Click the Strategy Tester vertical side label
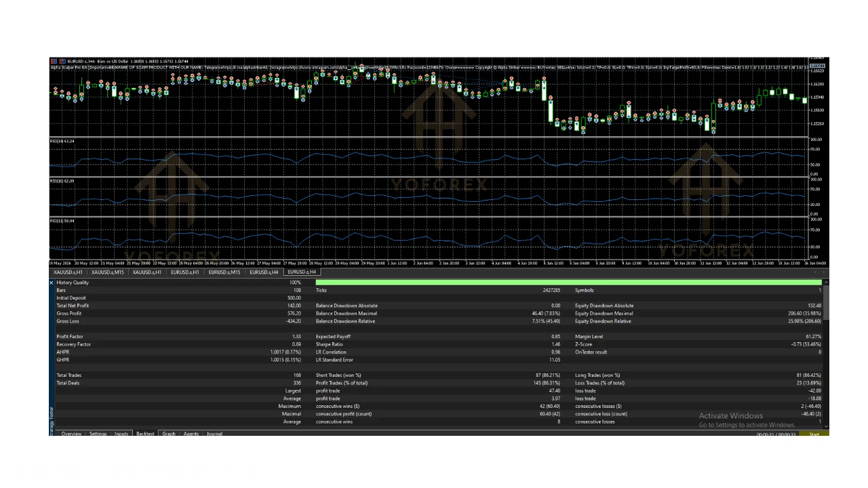Image resolution: width=868 pixels, height=488 pixels. (x=52, y=420)
